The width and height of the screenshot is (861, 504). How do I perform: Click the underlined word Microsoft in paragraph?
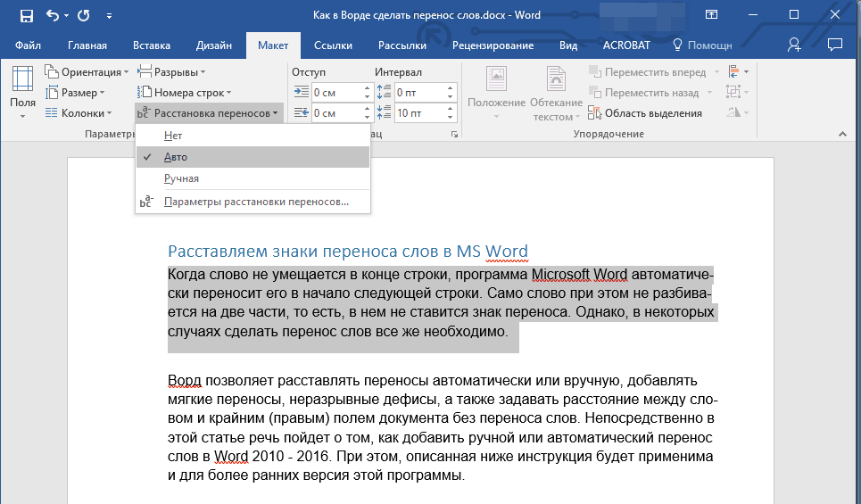pos(560,274)
